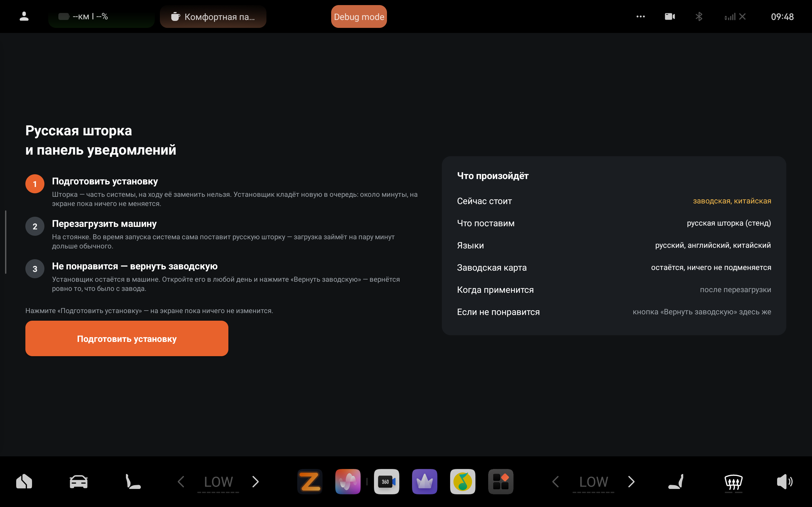Toggle the volume speaker icon
Screen dimensions: 812x507
tap(784, 482)
